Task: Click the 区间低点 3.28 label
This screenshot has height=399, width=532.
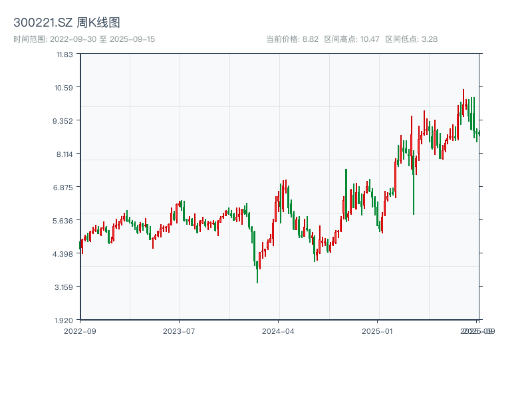Action: [412, 39]
